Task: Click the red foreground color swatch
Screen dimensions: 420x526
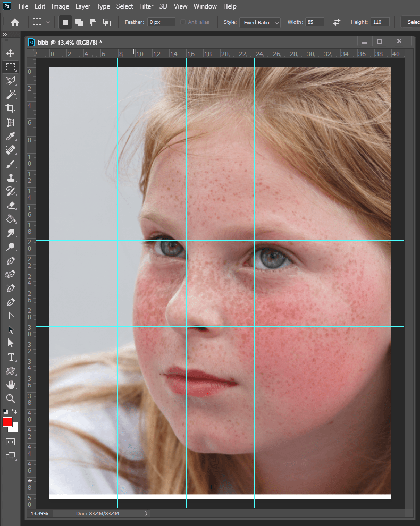Action: (x=7, y=421)
